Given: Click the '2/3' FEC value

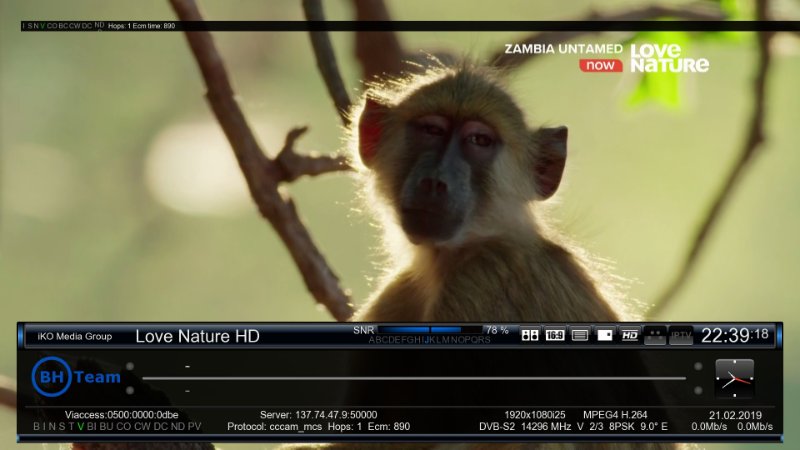Looking at the screenshot, I should click(x=596, y=427).
